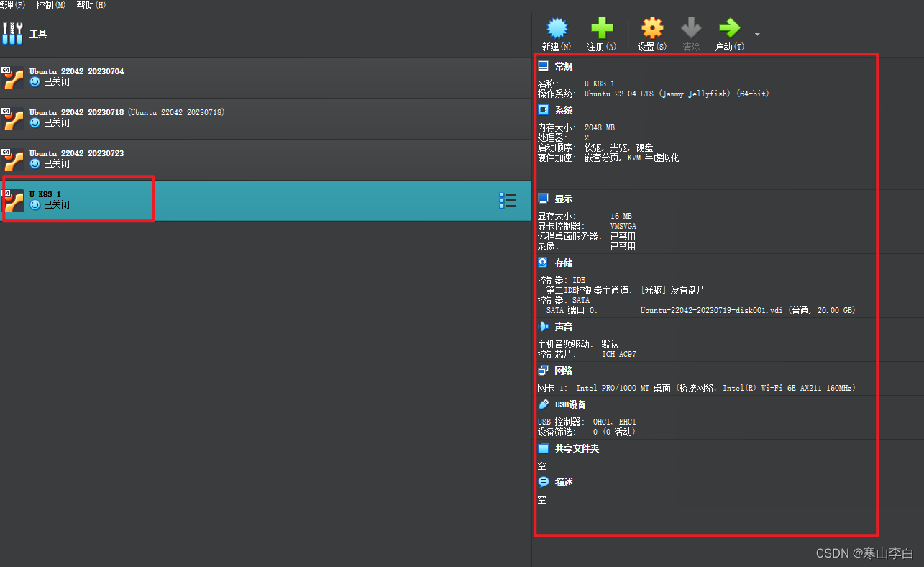This screenshot has height=567, width=924.
Task: Click the name value U-K8S-1 in details
Action: point(599,84)
